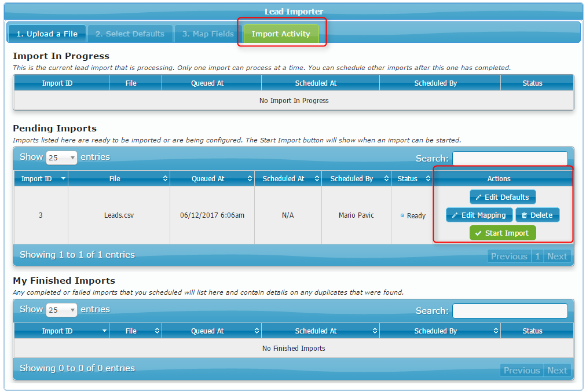This screenshot has height=392, width=586.
Task: Click the Leads.csv file cell
Action: (119, 215)
